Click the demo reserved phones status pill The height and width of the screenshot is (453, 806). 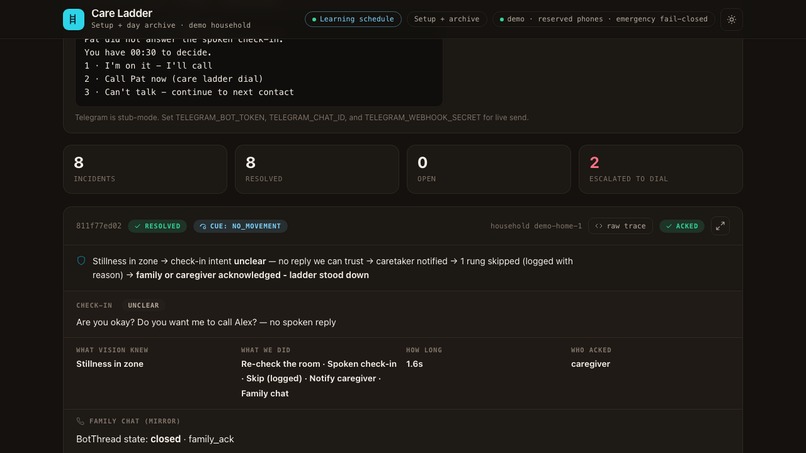tap(604, 19)
